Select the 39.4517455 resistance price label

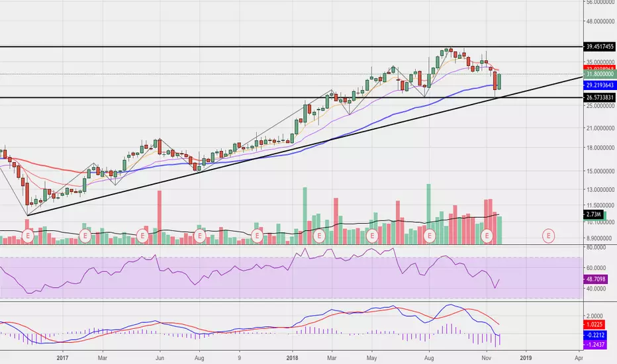[x=600, y=46]
